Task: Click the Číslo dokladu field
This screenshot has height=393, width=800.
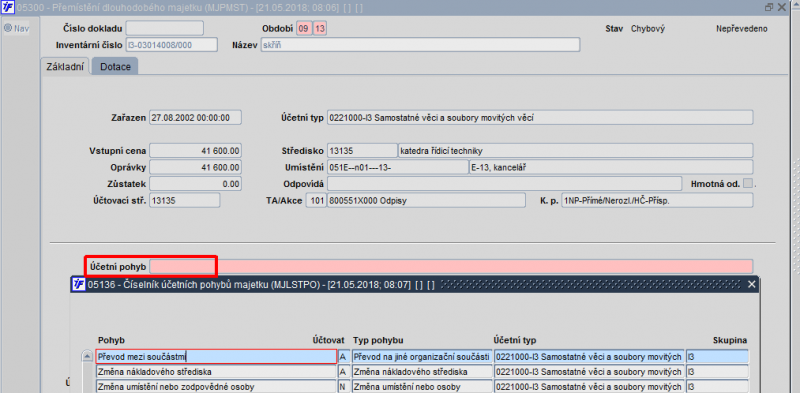Action: [x=164, y=28]
